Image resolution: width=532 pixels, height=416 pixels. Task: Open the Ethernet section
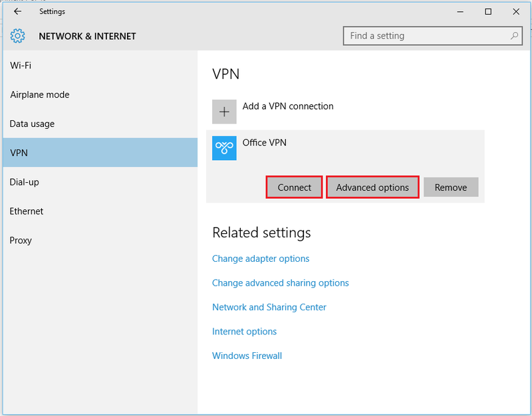[x=100, y=211]
